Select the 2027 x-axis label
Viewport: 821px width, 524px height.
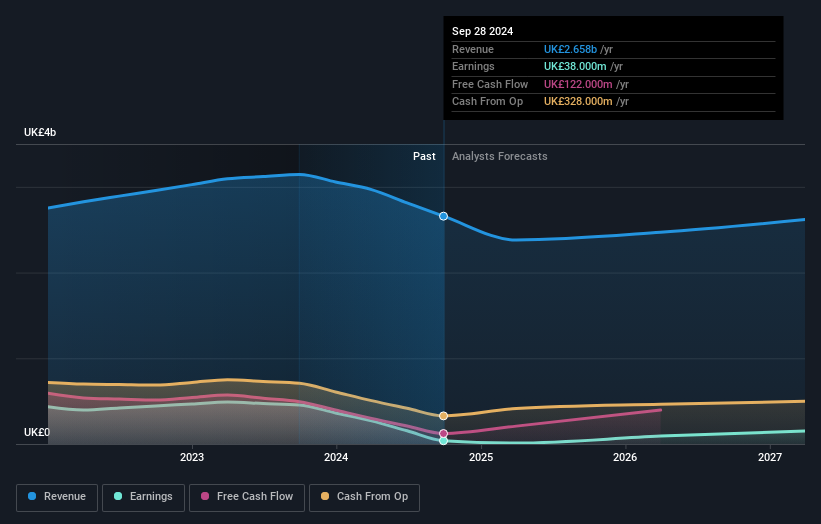pyautogui.click(x=770, y=457)
